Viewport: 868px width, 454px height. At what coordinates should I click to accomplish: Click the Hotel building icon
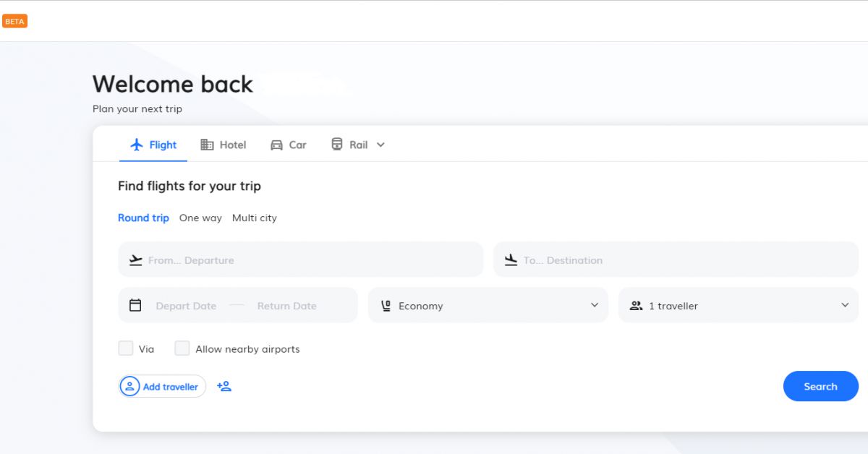click(x=207, y=145)
